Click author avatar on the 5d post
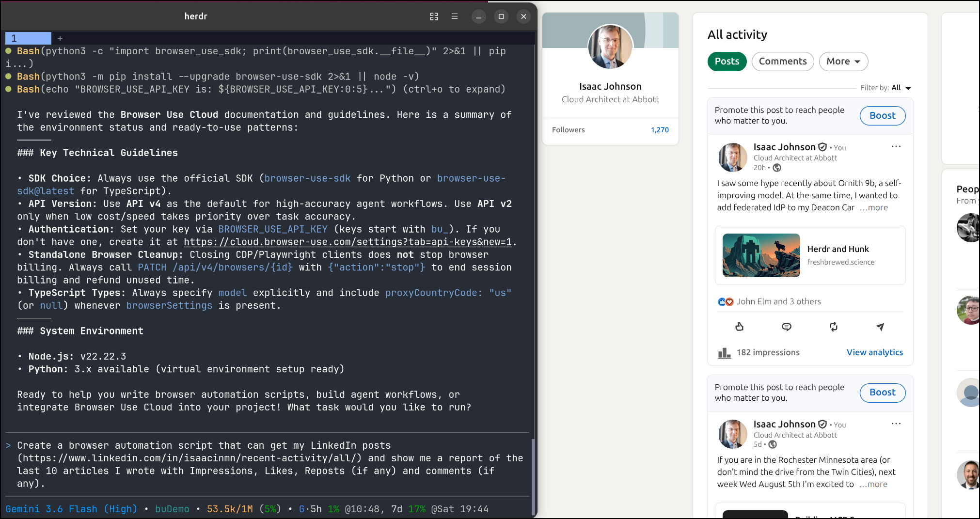 click(x=732, y=434)
